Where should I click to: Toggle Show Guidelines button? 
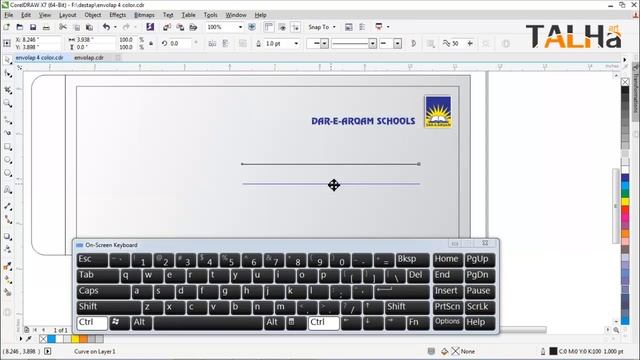296,27
